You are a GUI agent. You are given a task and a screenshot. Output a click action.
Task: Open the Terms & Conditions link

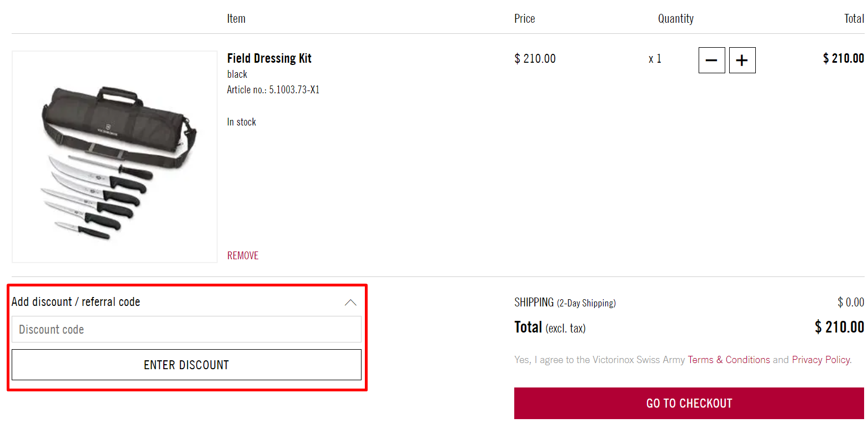(x=729, y=360)
